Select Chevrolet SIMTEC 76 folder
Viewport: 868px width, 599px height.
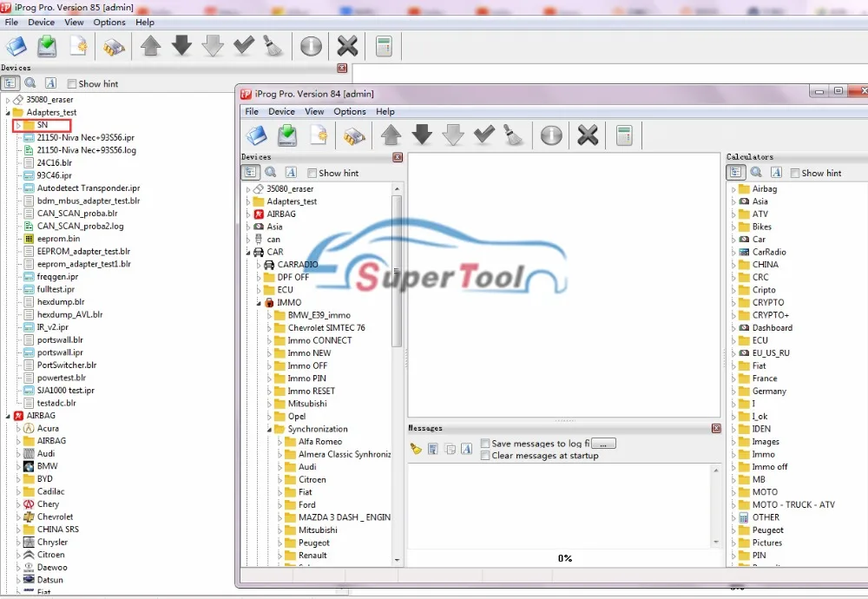[x=326, y=328]
